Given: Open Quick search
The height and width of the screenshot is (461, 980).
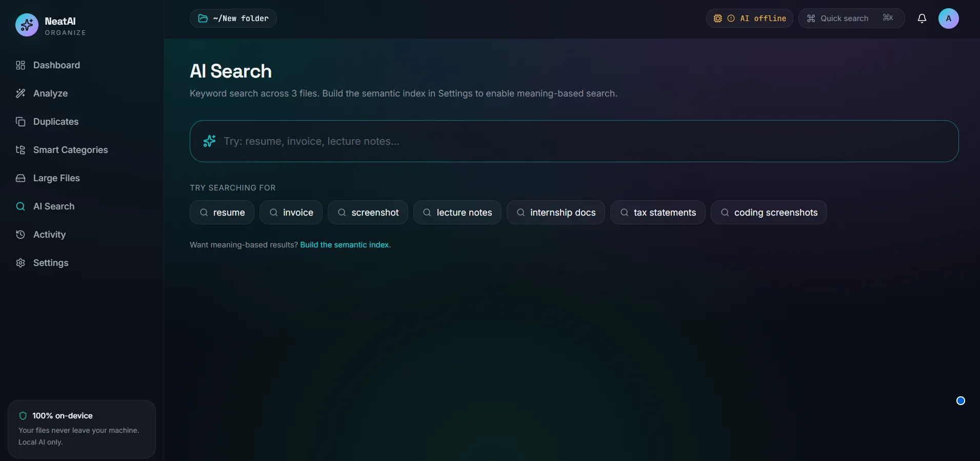Looking at the screenshot, I should 851,18.
